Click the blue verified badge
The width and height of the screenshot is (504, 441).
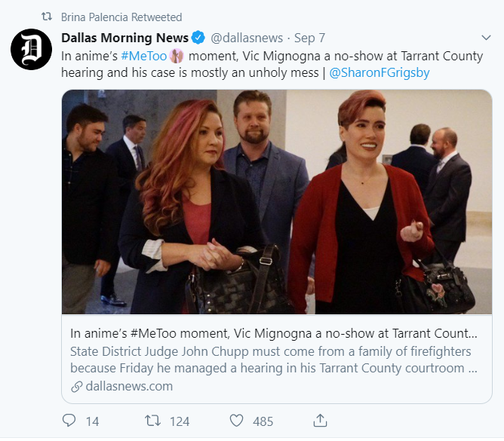[x=198, y=38]
